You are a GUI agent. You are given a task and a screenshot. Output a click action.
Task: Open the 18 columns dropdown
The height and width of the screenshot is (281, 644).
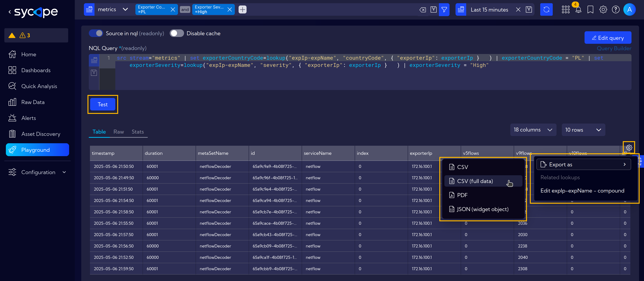[533, 130]
